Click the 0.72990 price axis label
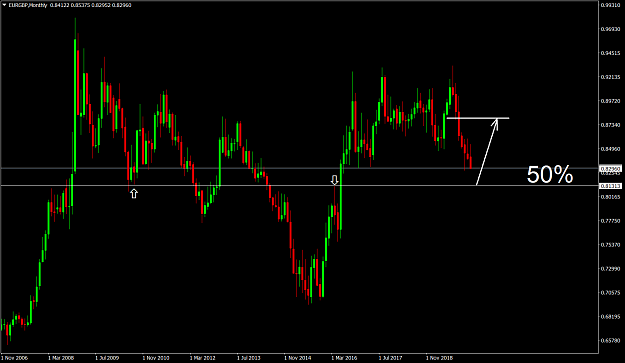Viewport: 625px width, 363px height. (611, 269)
